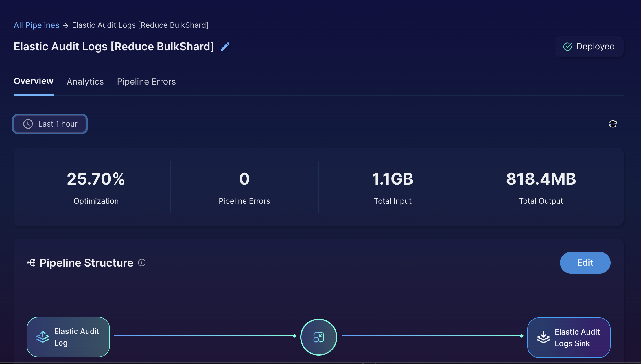641x364 pixels.
Task: Click the Deployed status badge
Action: (x=589, y=47)
